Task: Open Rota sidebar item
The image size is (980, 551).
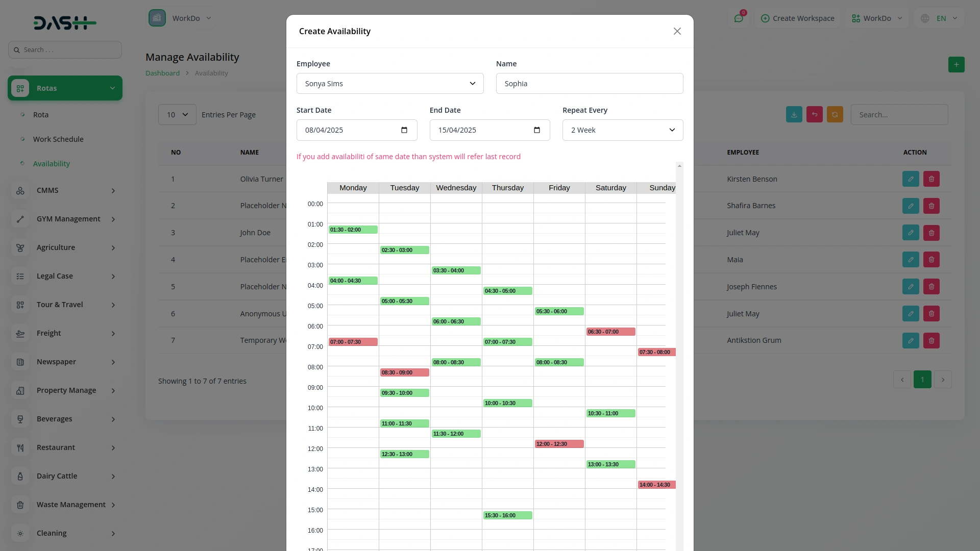Action: point(41,115)
